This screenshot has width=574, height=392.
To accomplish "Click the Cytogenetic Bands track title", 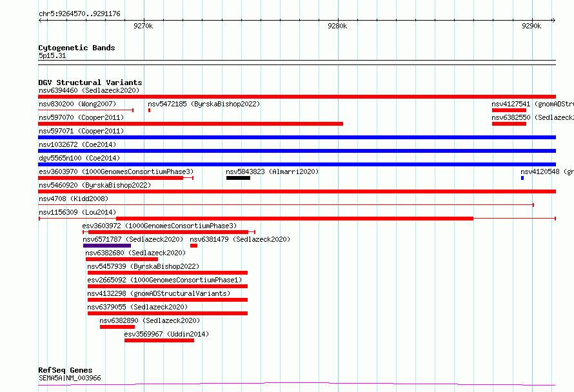I will [77, 48].
